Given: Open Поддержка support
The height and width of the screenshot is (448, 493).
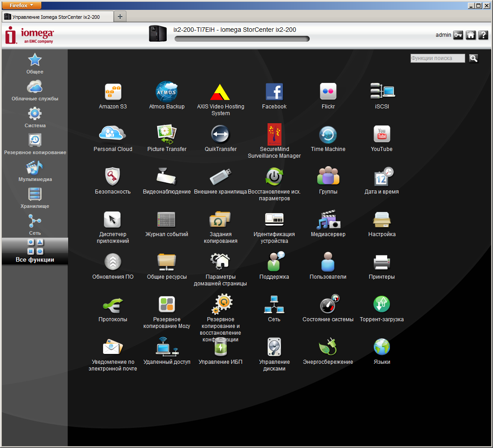Looking at the screenshot, I should pyautogui.click(x=276, y=261).
